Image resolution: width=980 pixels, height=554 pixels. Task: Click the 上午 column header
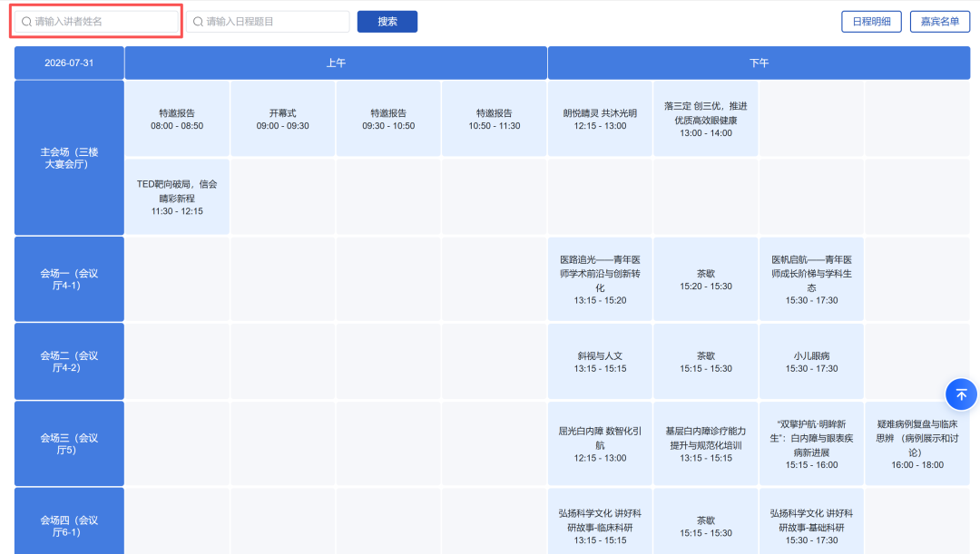pos(336,63)
